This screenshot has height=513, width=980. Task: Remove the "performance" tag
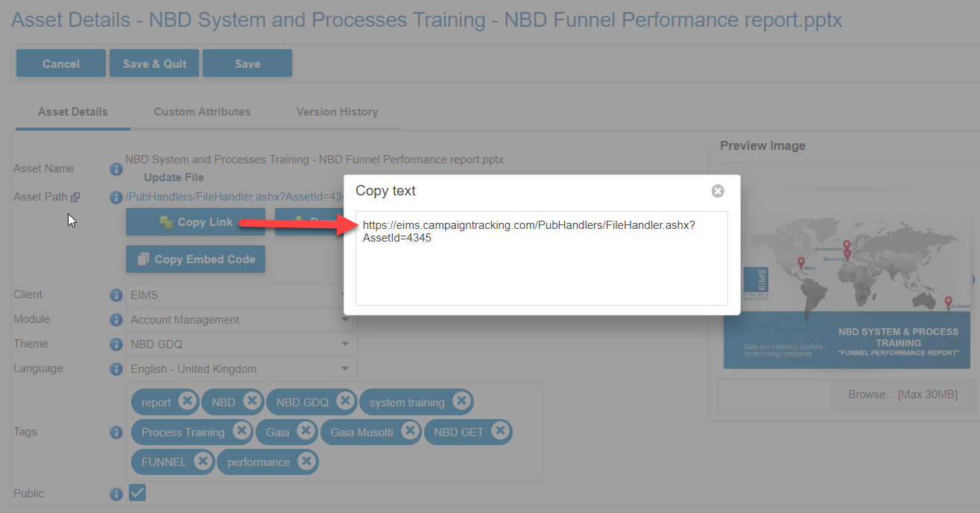click(x=306, y=461)
